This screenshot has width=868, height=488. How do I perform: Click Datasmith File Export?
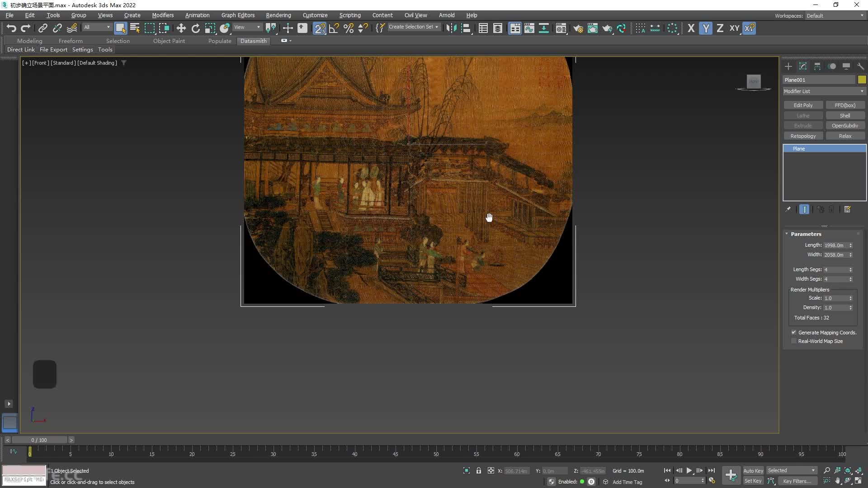tap(53, 50)
